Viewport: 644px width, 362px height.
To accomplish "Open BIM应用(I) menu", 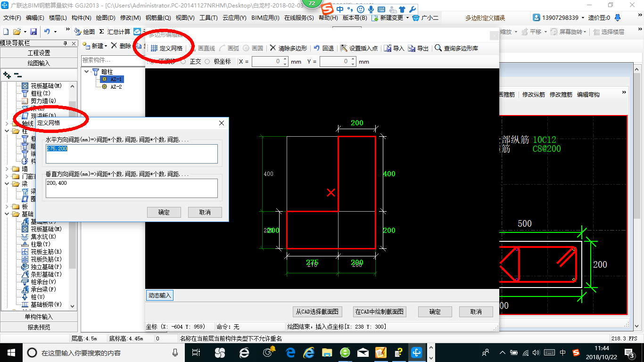I will pos(265,18).
